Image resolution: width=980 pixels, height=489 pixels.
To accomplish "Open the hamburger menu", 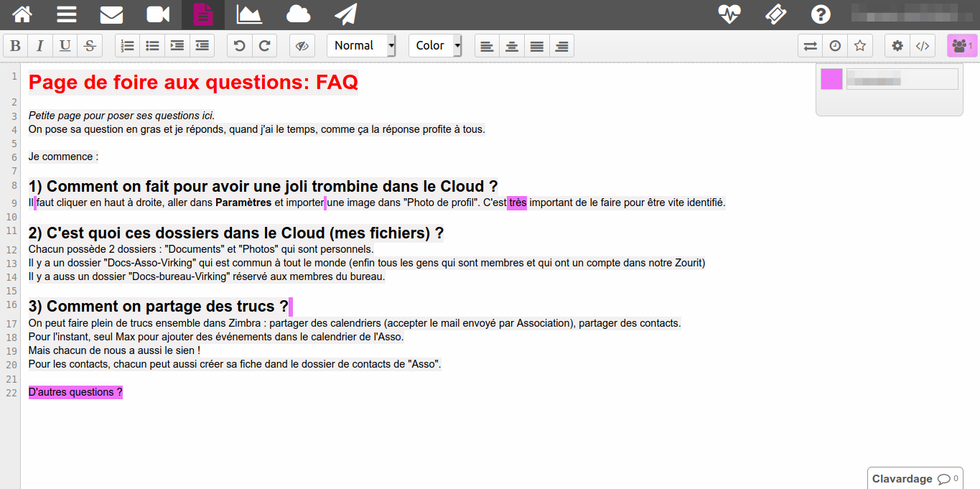I will [x=67, y=14].
